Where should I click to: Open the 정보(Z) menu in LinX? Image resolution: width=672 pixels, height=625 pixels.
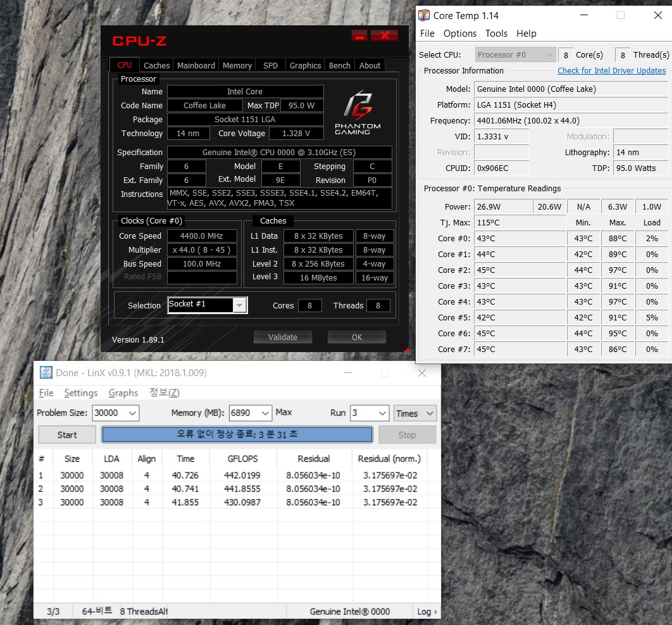coord(164,393)
